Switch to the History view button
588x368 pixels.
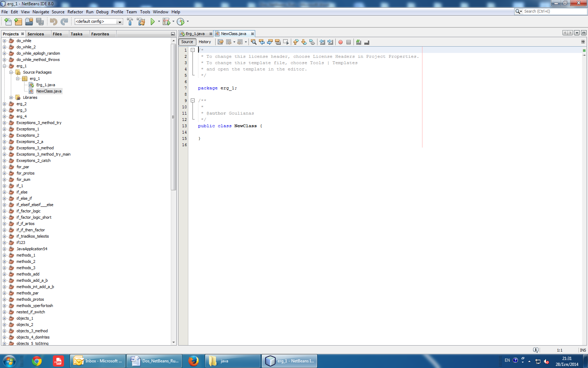(205, 42)
